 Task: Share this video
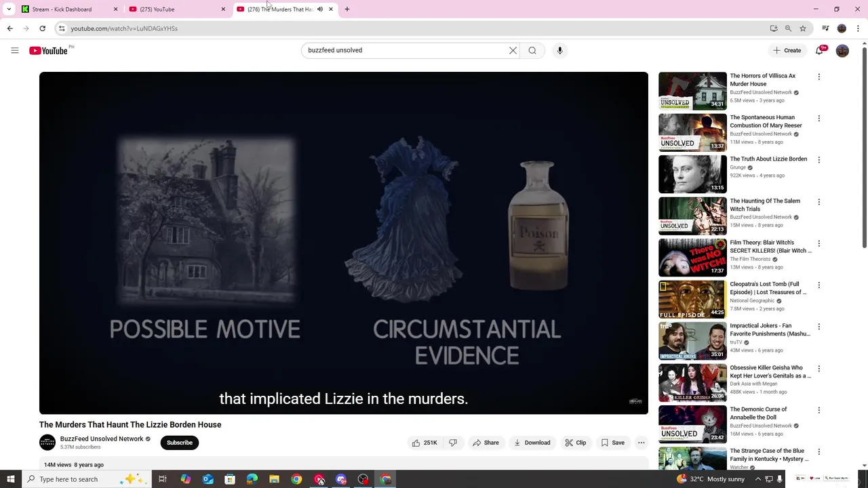point(486,443)
